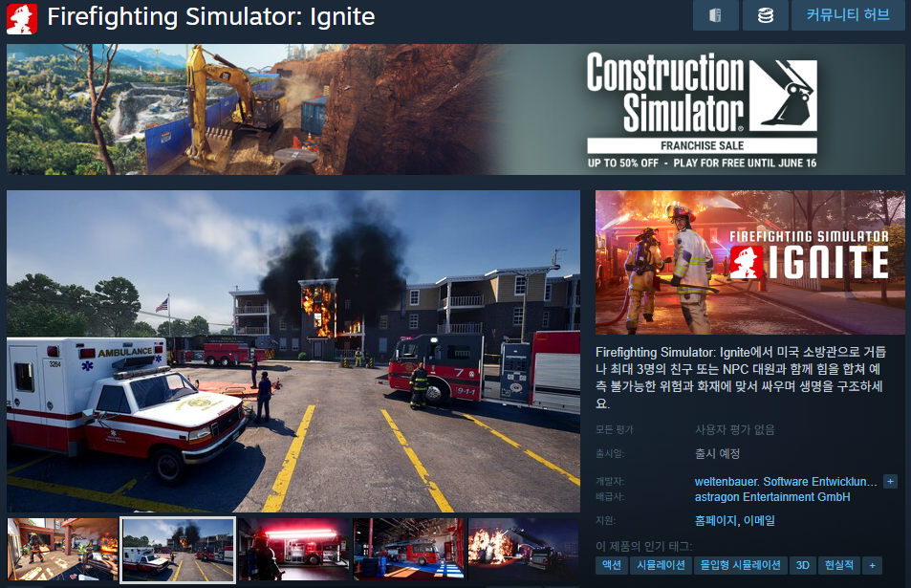911x588 pixels.
Task: Select the 액션 tag
Action: [612, 565]
